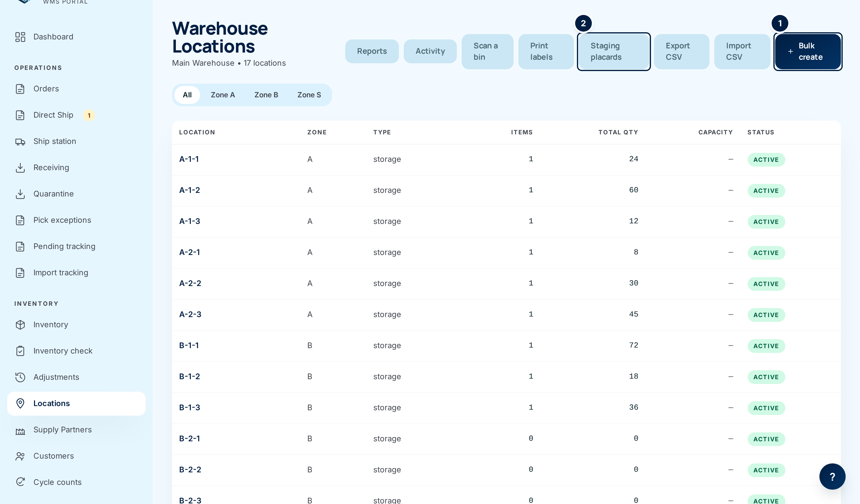
Task: Click the Quarantine download icon
Action: click(x=20, y=194)
